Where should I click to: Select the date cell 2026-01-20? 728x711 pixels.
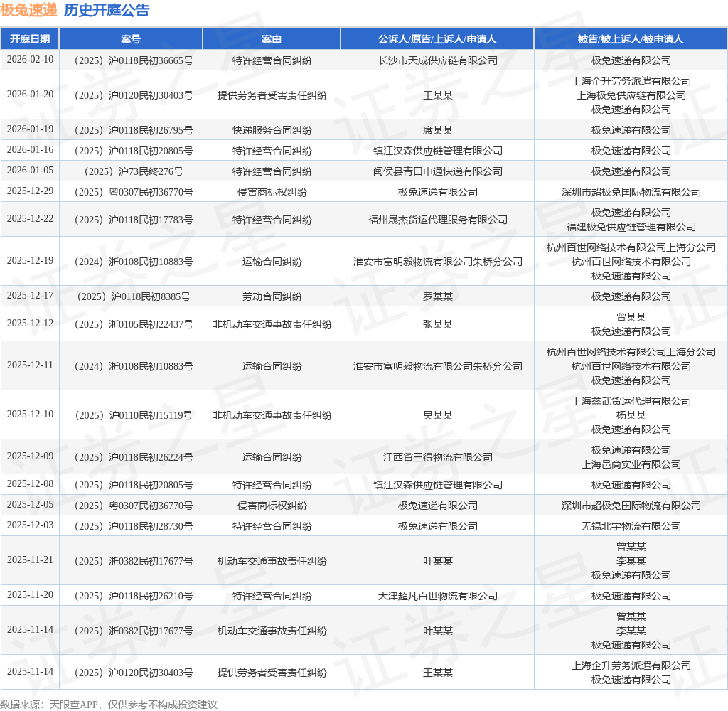click(x=30, y=95)
